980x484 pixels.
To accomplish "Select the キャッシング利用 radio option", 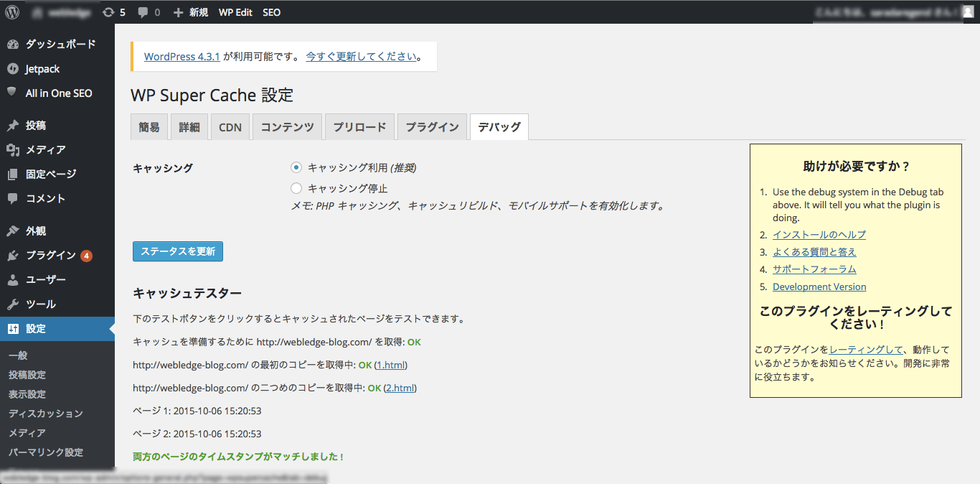I will (x=296, y=167).
